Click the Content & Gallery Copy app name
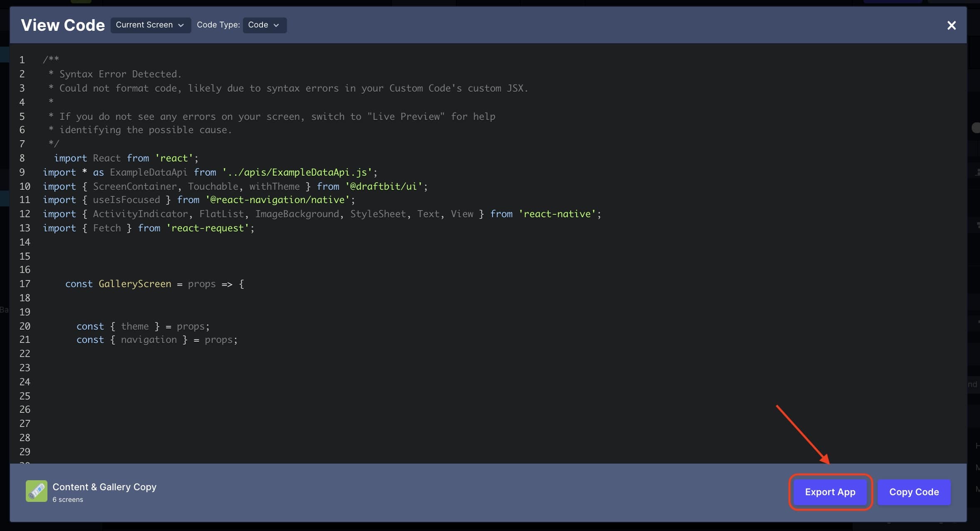The height and width of the screenshot is (531, 980). pyautogui.click(x=104, y=486)
